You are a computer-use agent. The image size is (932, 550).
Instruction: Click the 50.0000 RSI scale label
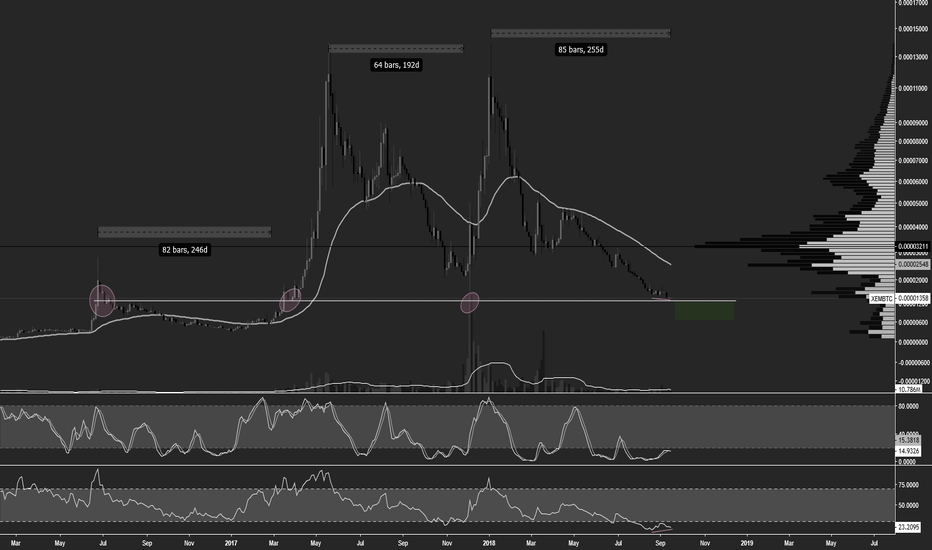pos(908,505)
